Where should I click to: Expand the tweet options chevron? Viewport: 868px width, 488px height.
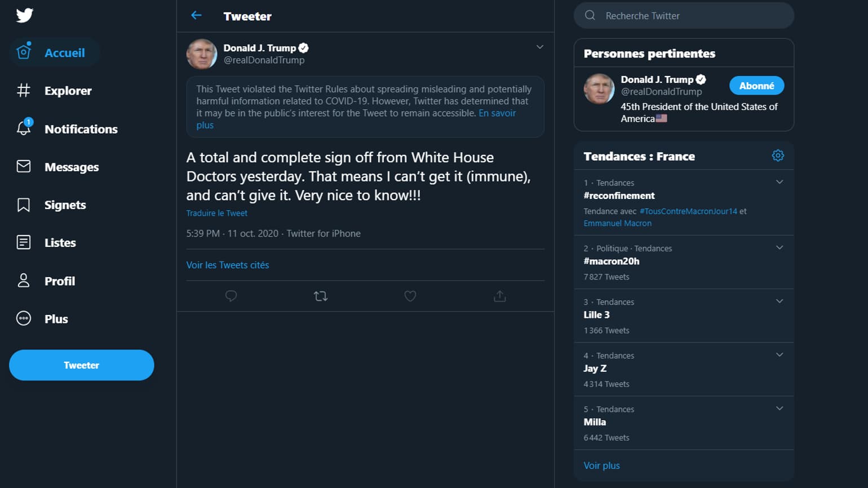[539, 47]
